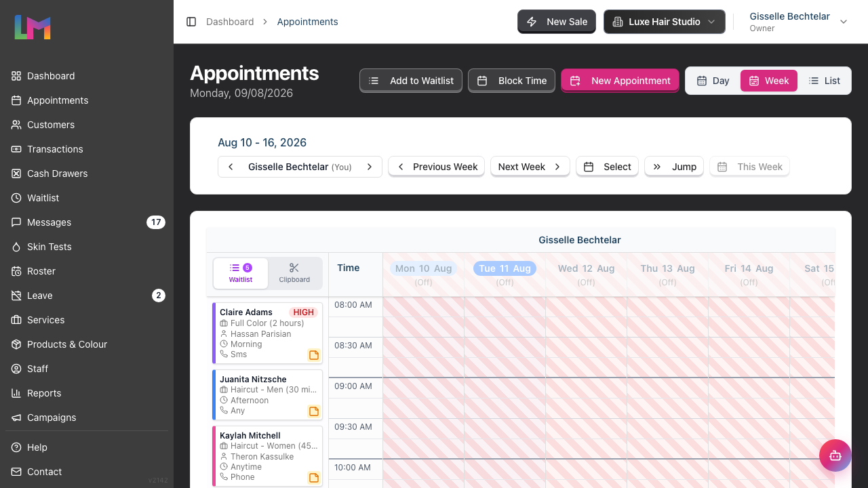Open the chatbot assistant button
Image resolution: width=868 pixels, height=488 pixels.
point(835,455)
